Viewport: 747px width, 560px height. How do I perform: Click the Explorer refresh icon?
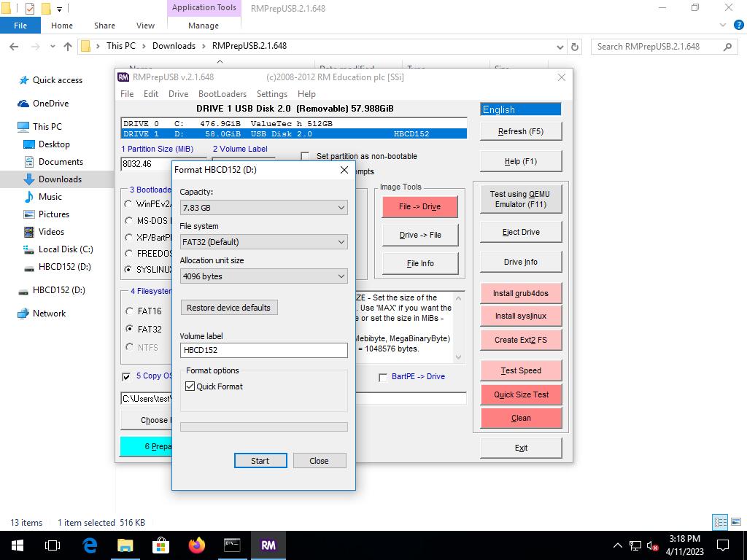575,46
